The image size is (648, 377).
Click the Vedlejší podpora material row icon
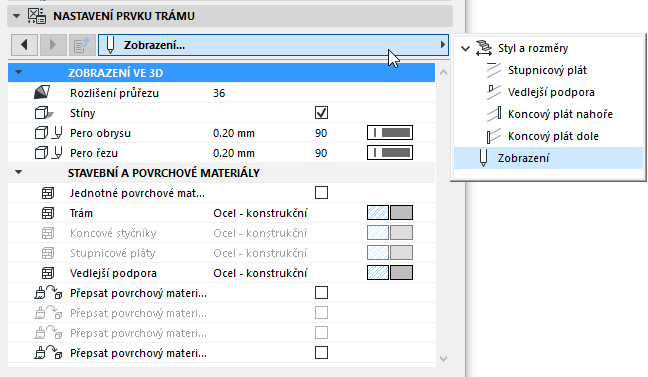tap(48, 273)
